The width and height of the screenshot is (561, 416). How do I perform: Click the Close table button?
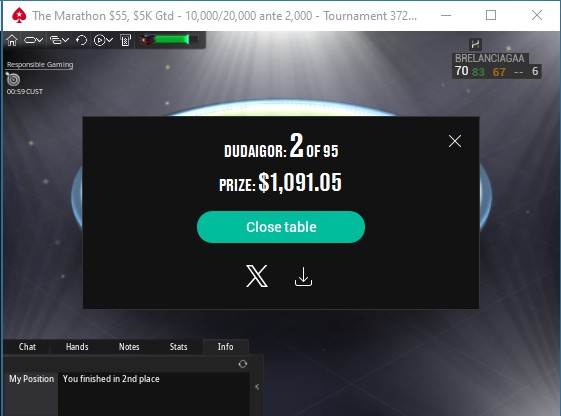(281, 227)
